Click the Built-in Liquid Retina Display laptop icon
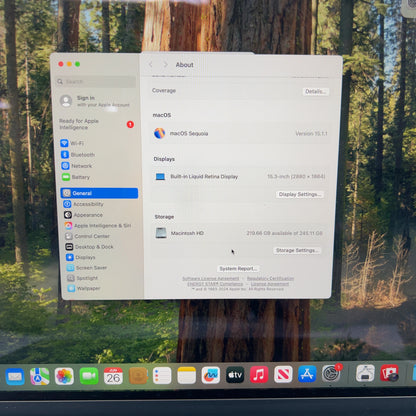Viewport: 416px width, 416px height. pos(160,177)
